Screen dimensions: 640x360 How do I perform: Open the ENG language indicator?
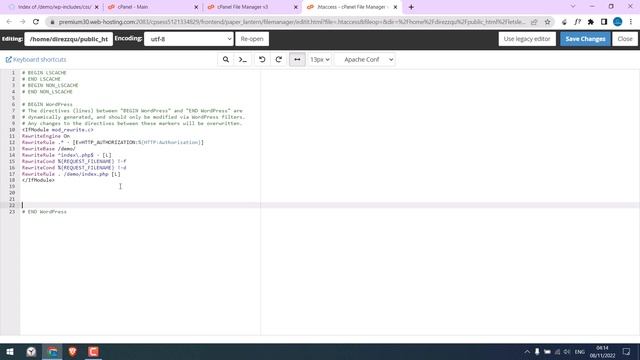[x=580, y=352]
